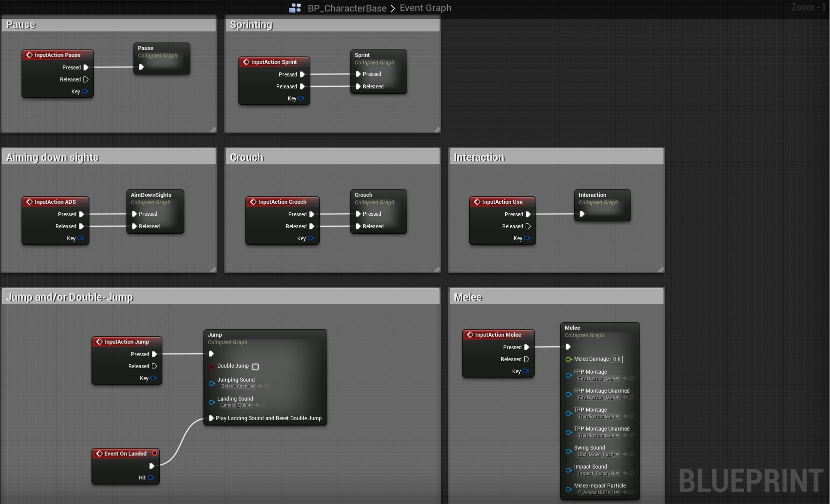Click the magnifier icon beside FPP Montage
The image size is (830, 504).
click(632, 379)
